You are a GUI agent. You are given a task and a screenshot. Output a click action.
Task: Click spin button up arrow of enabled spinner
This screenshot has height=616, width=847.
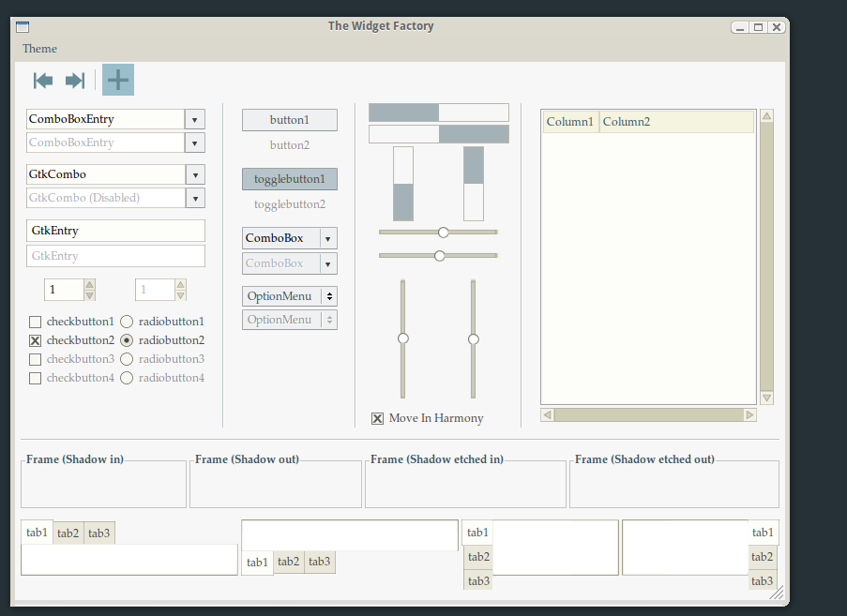pos(90,284)
